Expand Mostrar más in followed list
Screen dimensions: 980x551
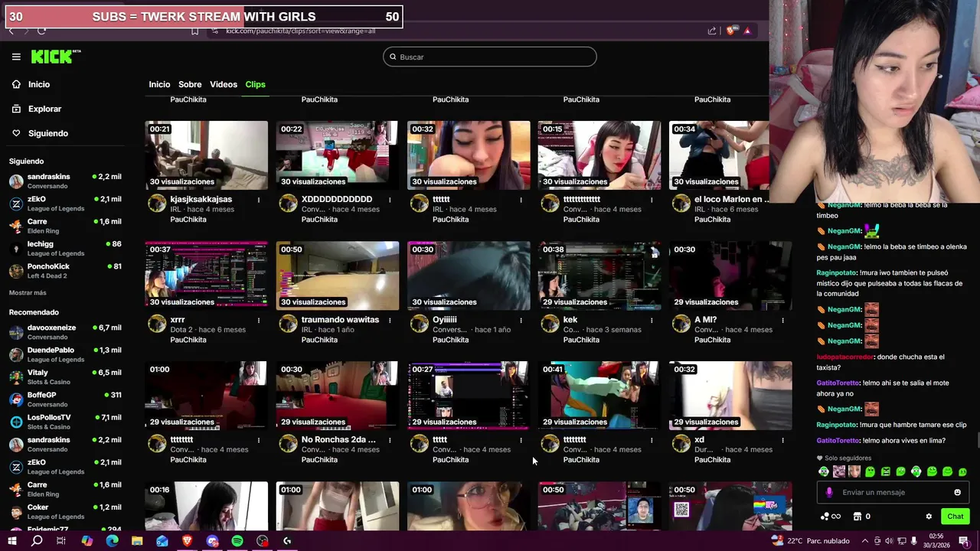(x=28, y=293)
